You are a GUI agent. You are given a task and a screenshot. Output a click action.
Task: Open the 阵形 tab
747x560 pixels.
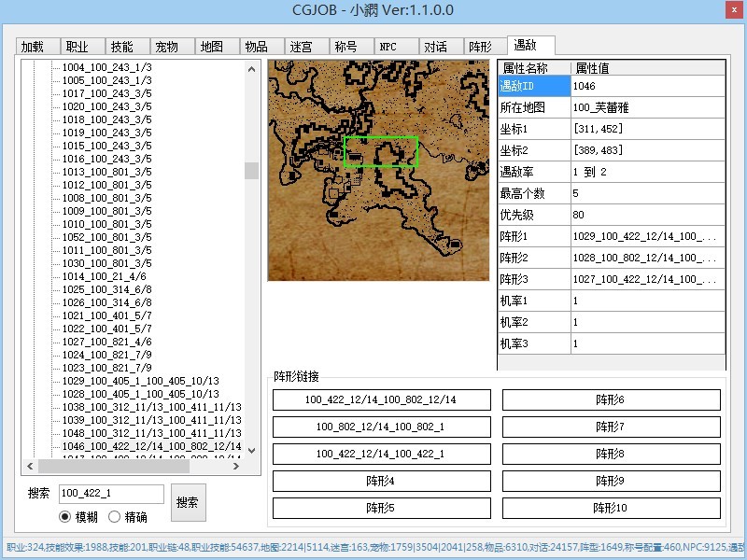tap(480, 47)
